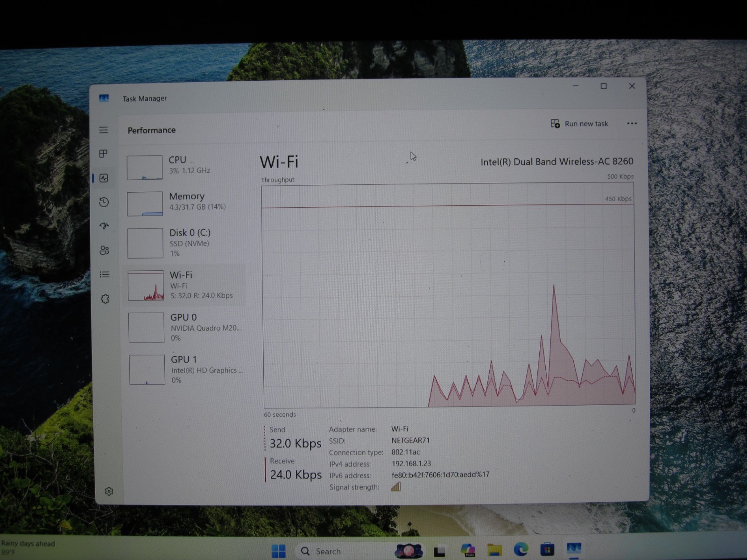Click the adapter name Intel Dual Band Wireless-AC 8260

click(557, 161)
